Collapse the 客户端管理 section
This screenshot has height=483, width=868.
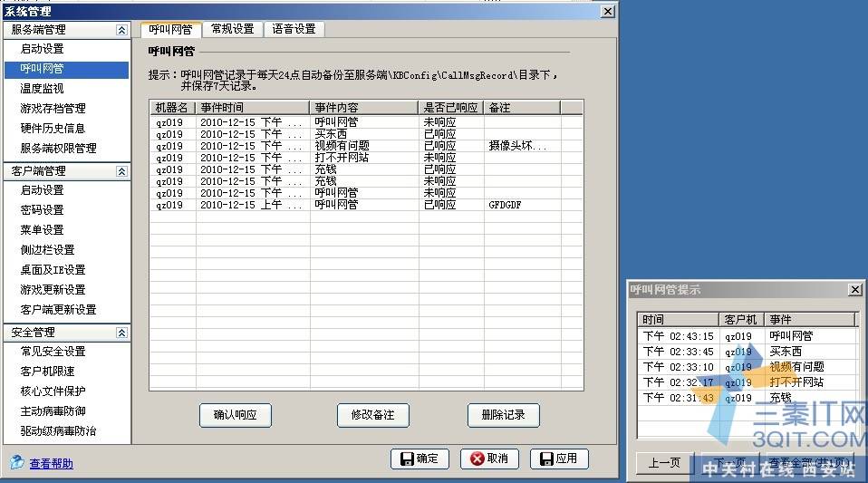tap(121, 171)
